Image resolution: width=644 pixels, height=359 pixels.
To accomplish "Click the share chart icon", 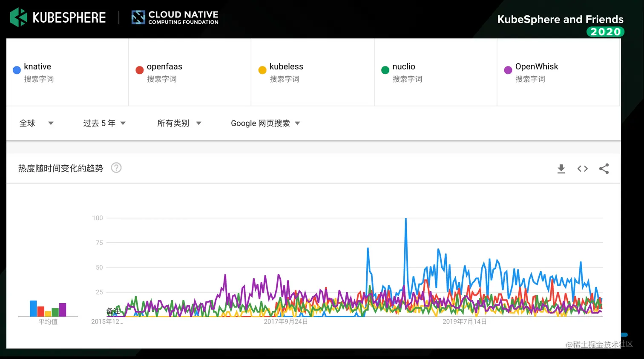I will 604,169.
